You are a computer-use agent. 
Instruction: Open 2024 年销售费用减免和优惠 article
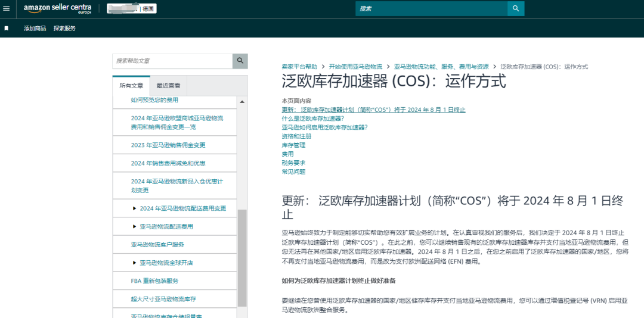pyautogui.click(x=168, y=163)
